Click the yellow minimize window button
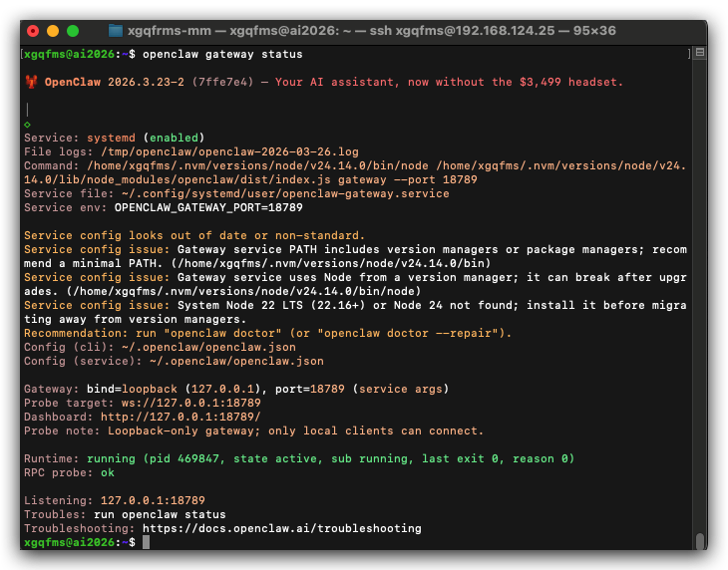 (53, 31)
